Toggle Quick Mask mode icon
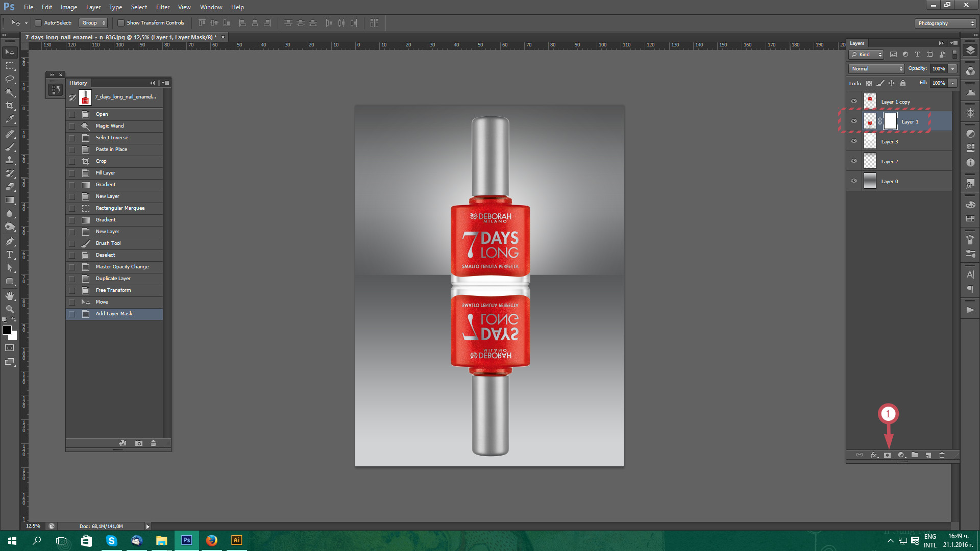 pos(10,348)
